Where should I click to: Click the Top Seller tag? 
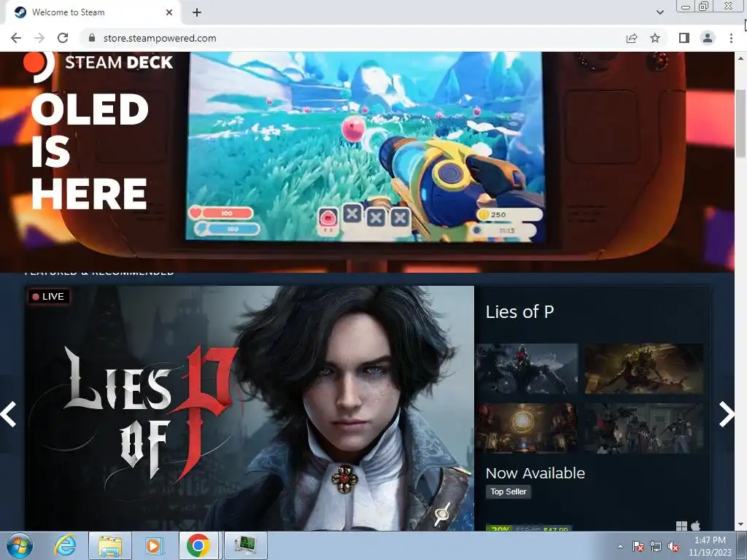(508, 491)
